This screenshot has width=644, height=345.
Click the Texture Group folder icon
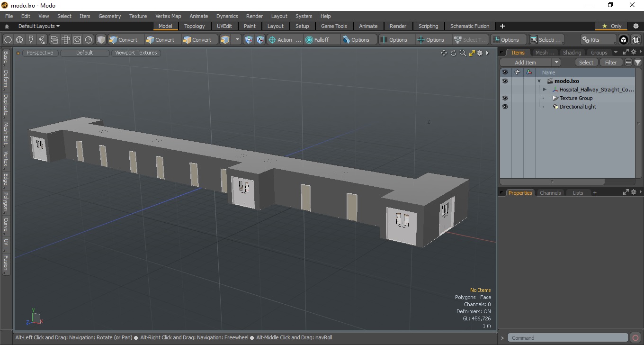point(555,98)
